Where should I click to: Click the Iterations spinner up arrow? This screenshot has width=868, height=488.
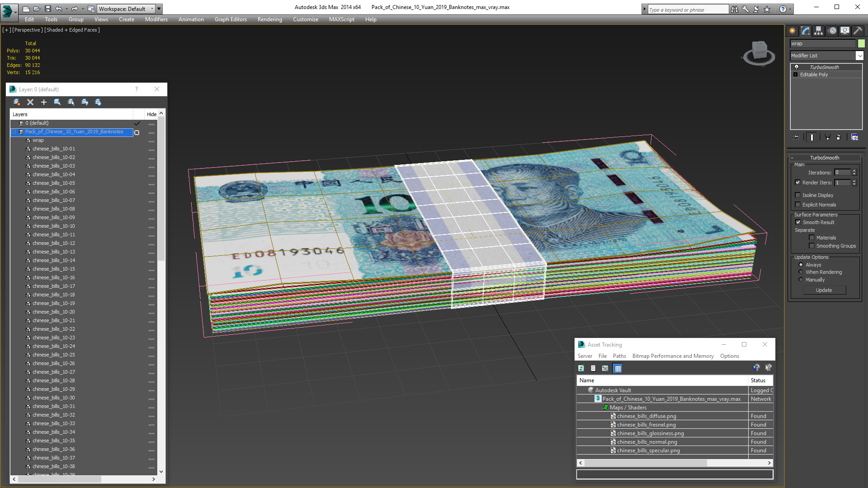(854, 171)
